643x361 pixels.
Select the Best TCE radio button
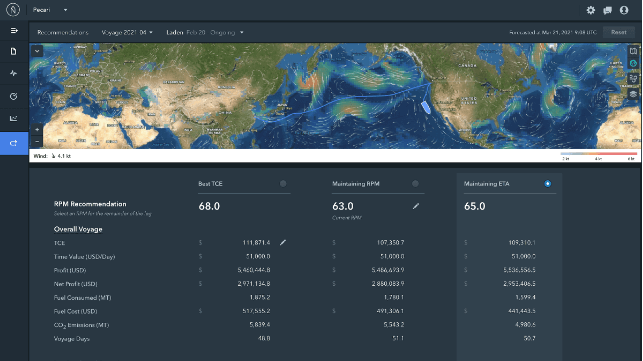coord(283,184)
